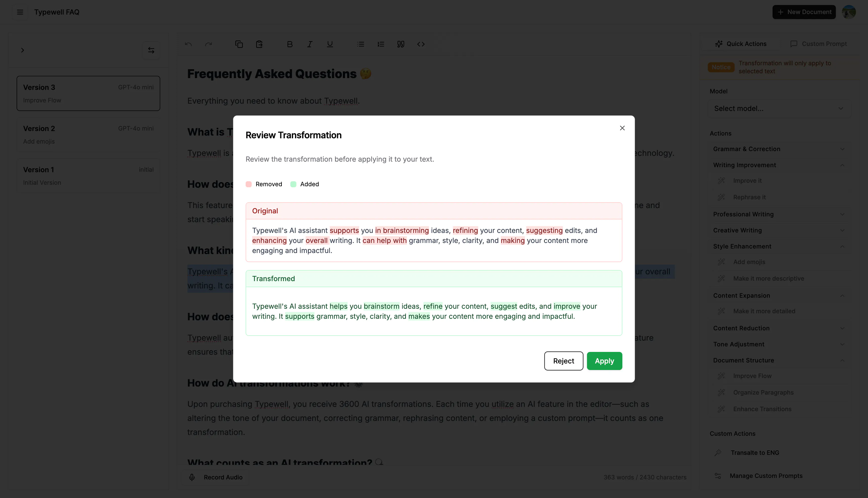The image size is (868, 498).
Task: Collapse the Content Expansion section
Action: point(779,296)
